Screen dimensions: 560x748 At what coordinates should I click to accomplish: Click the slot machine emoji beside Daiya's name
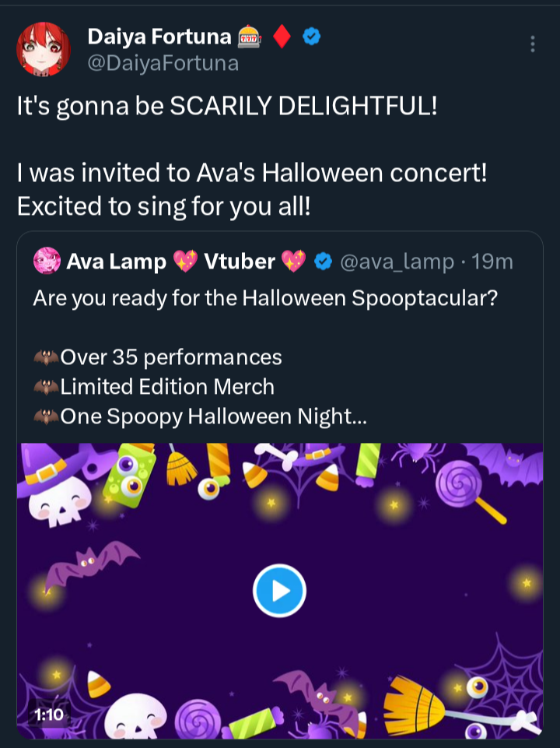coord(250,36)
